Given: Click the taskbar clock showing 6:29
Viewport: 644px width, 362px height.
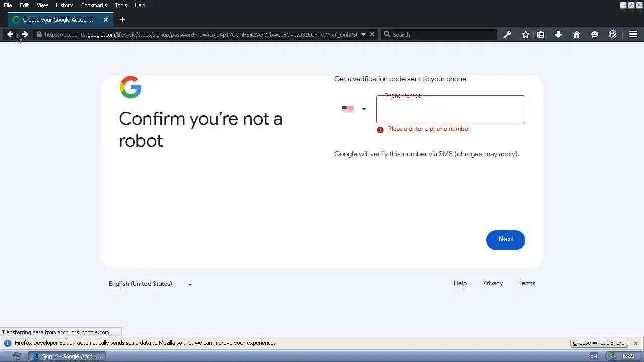Looking at the screenshot, I should pyautogui.click(x=628, y=356).
